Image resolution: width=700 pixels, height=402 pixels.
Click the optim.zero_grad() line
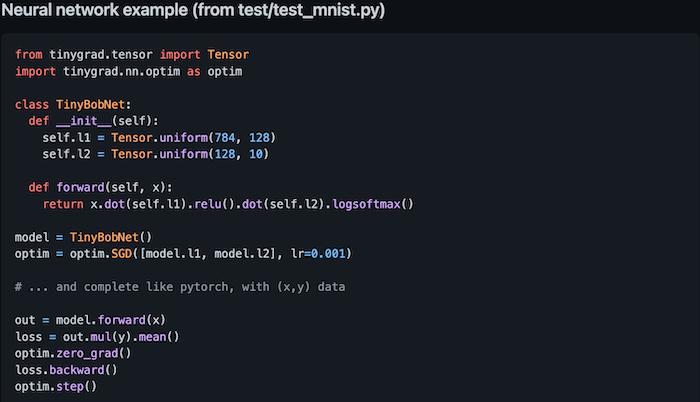point(73,353)
